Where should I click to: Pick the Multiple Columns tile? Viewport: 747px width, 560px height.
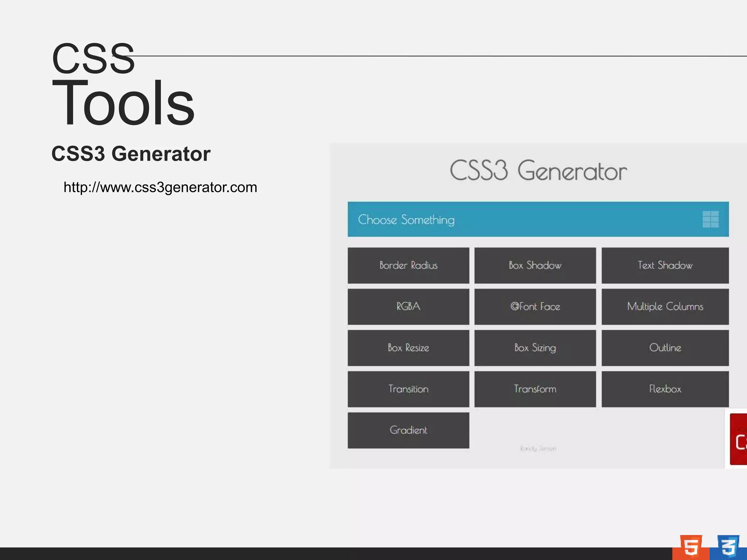665,307
